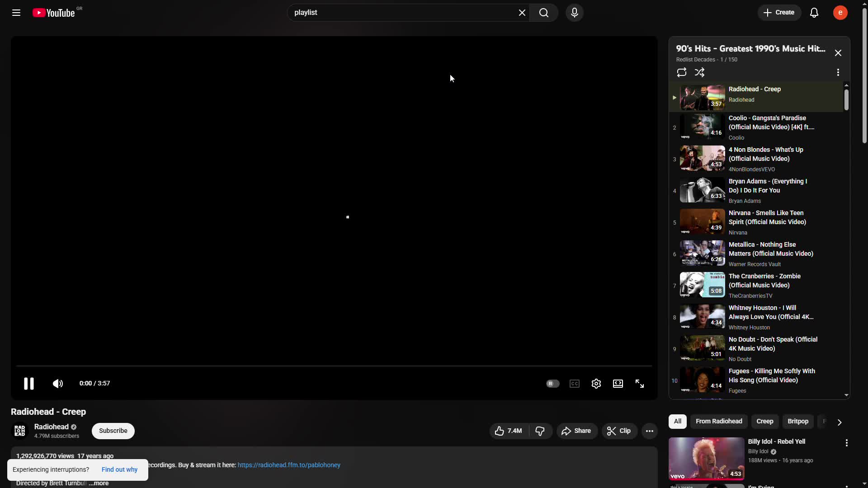Open the radiohead.ffm.to/pablohoney link
This screenshot has width=868, height=488.
(288, 465)
